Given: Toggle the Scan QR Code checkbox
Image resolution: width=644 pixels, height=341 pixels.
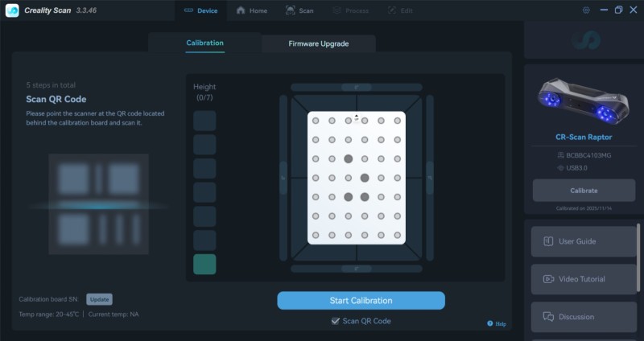Looking at the screenshot, I should 336,321.
